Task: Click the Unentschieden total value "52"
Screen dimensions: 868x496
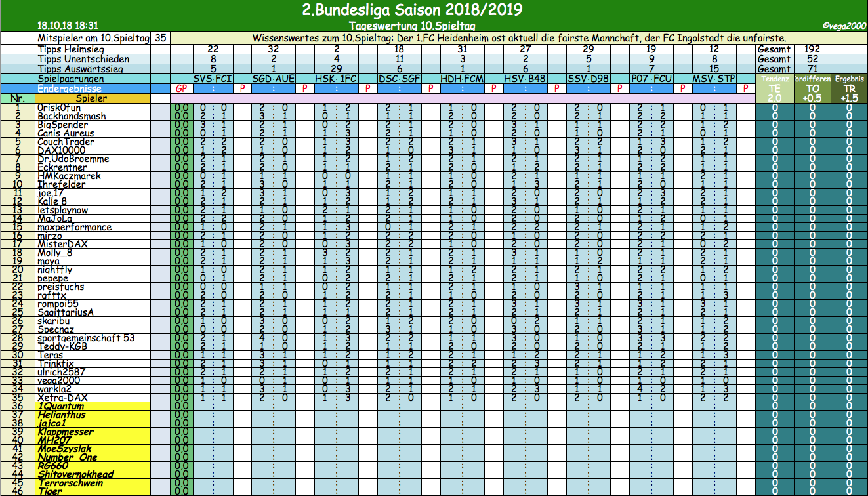Action: coord(812,59)
